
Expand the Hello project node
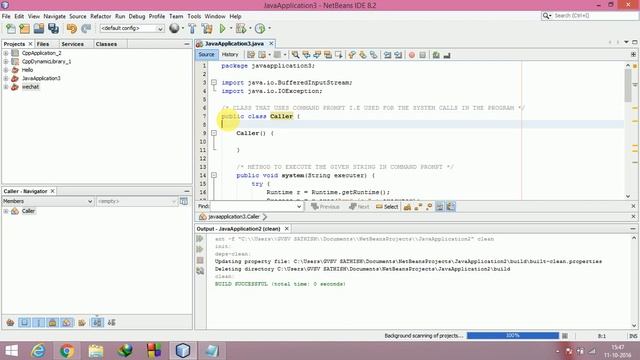coord(6,70)
